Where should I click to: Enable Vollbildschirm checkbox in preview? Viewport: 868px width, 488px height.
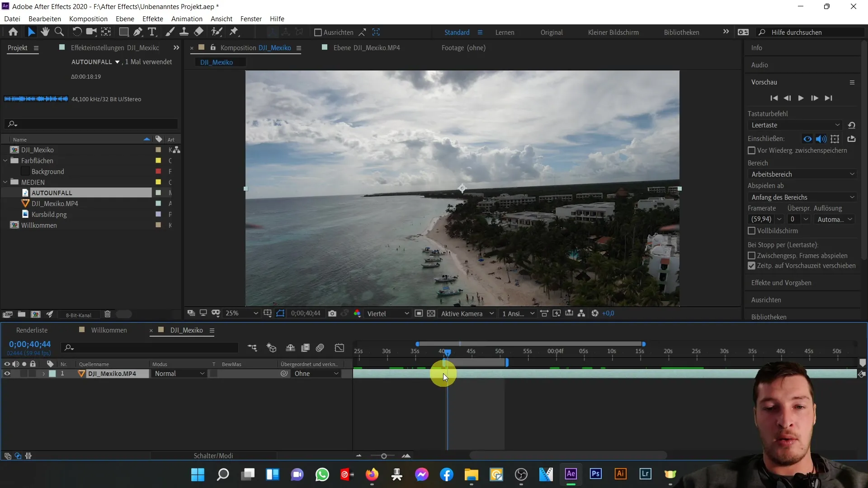pos(752,230)
